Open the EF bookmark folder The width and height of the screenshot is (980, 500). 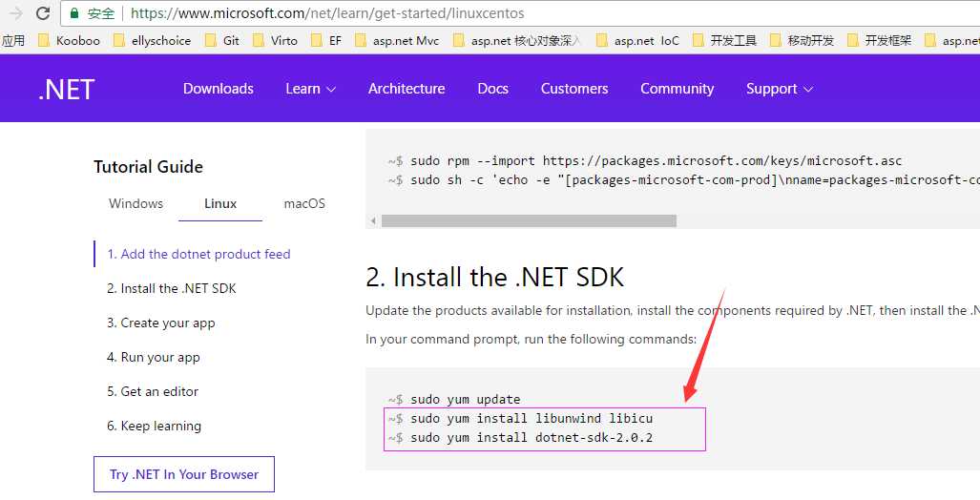pyautogui.click(x=326, y=41)
